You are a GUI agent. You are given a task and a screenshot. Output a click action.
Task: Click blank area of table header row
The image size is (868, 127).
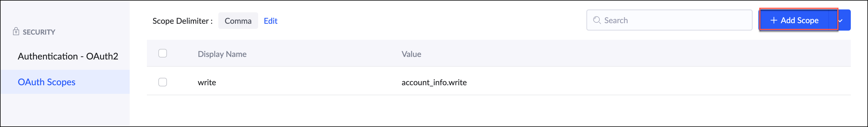(x=640, y=54)
